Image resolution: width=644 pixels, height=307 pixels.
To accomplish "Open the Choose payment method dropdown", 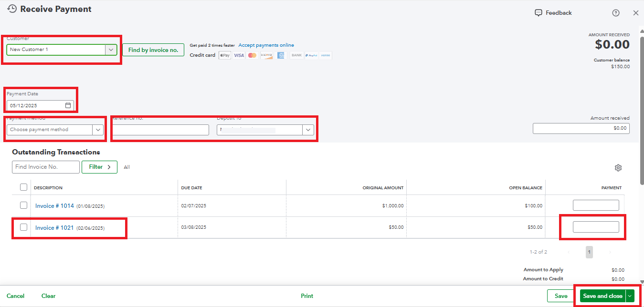I will point(98,130).
